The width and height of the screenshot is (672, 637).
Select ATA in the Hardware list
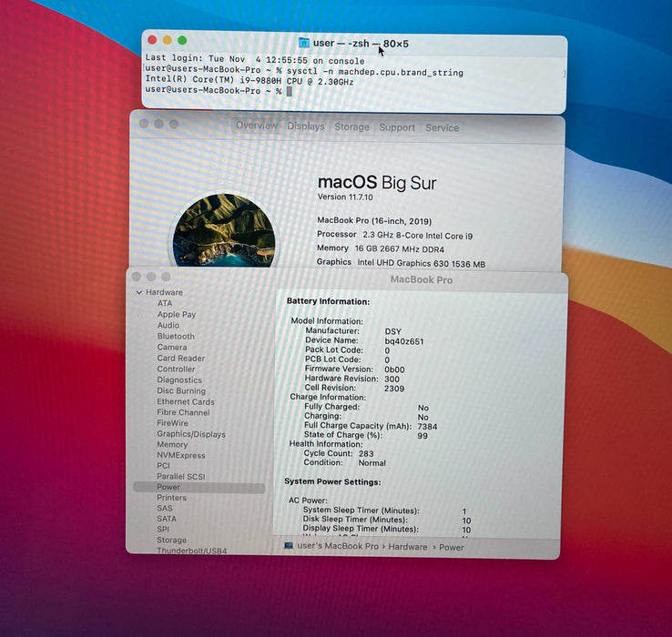coord(165,303)
